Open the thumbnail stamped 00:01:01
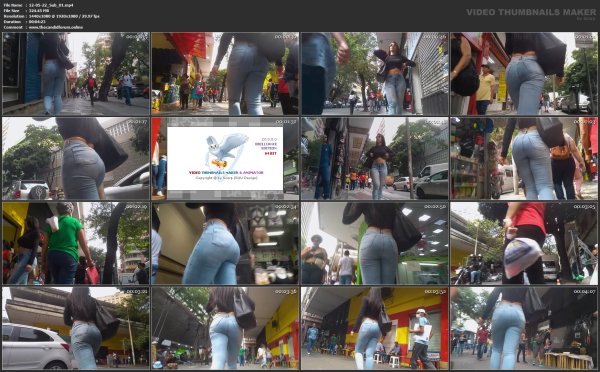 (524, 74)
